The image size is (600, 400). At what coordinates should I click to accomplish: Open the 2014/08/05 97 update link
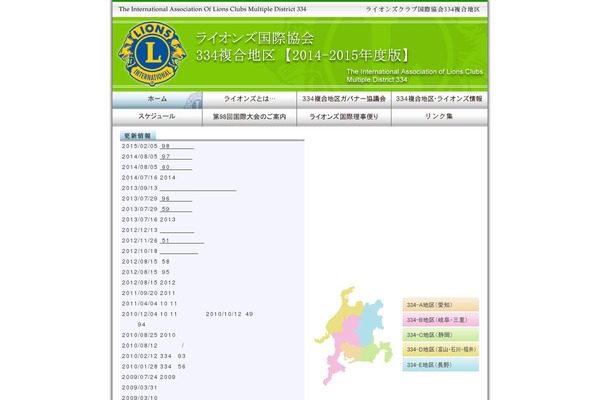(x=176, y=157)
